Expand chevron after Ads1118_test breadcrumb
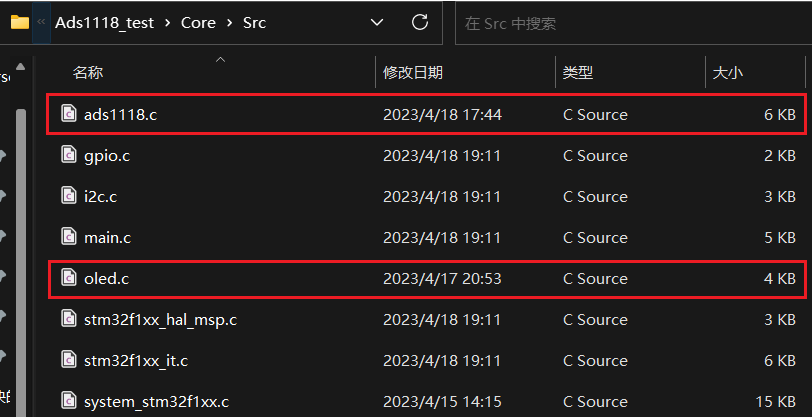Viewport: 812px width, 417px height. point(168,23)
